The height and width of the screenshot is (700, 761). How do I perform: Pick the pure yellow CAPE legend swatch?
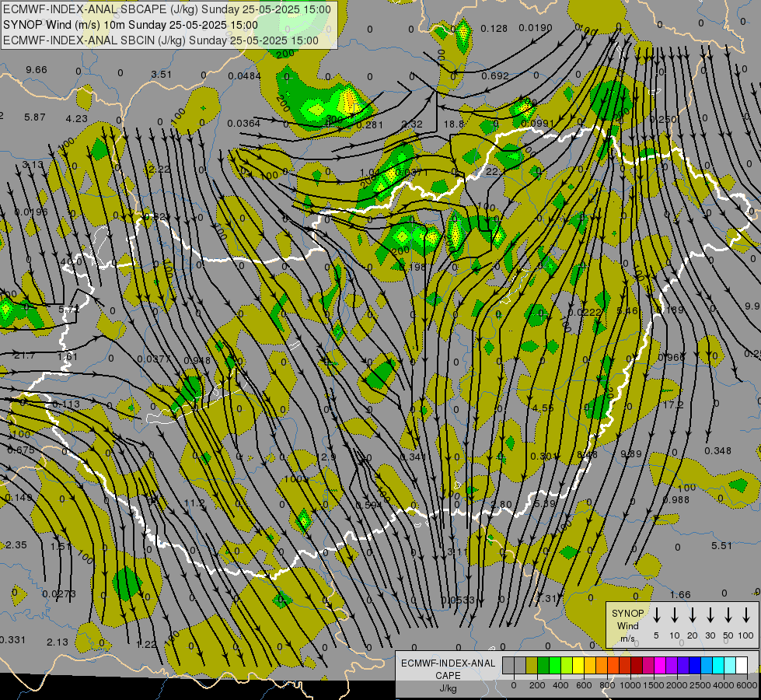[x=578, y=665]
